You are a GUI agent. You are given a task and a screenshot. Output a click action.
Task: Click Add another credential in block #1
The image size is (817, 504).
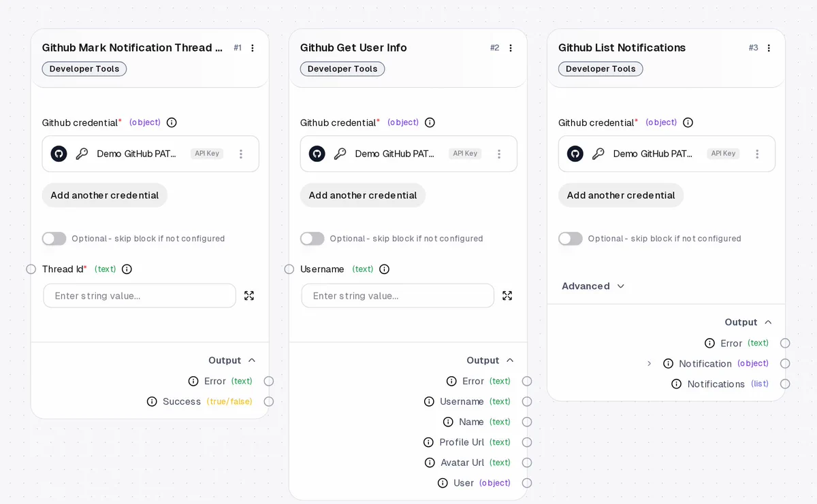(105, 195)
